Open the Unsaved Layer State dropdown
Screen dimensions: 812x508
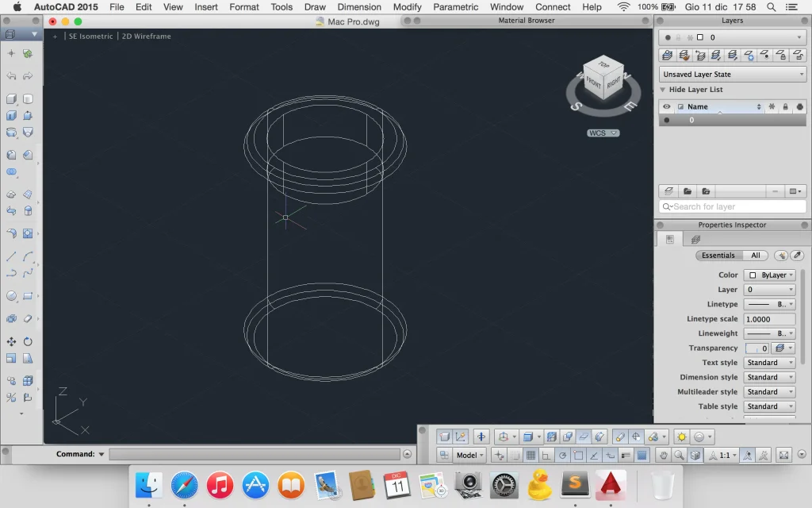733,74
